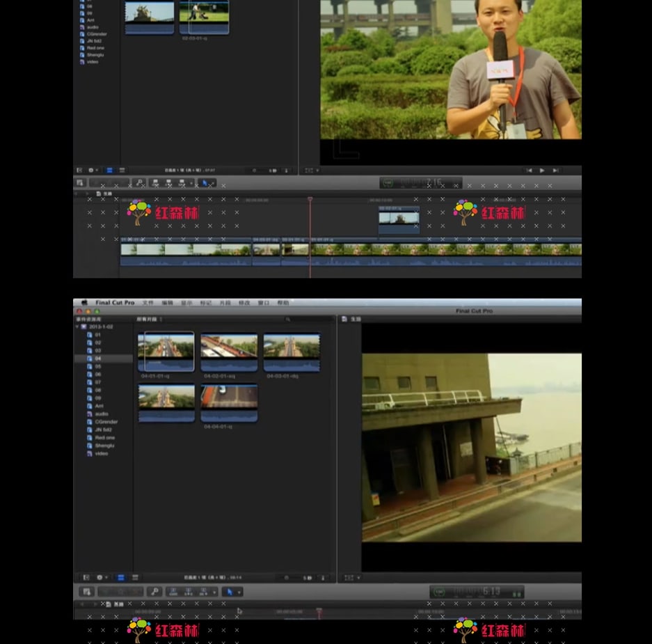Viewport: 652px width, 644px height.
Task: Select event 07 in the event library
Action: [97, 382]
